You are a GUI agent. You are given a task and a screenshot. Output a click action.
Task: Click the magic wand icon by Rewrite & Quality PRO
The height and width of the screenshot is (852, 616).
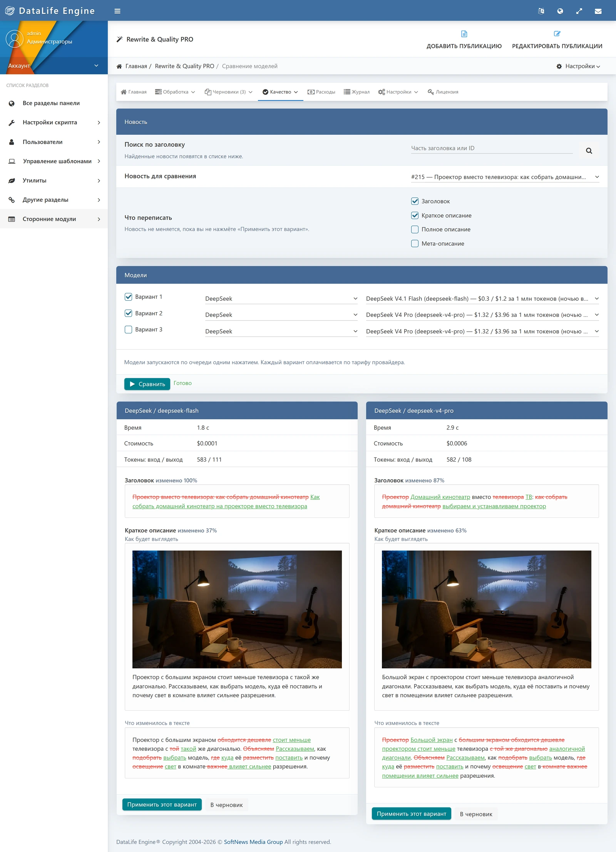tap(120, 39)
